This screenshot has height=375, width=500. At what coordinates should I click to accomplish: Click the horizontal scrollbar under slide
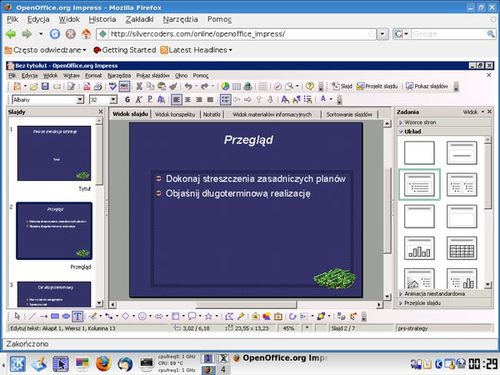[246, 304]
